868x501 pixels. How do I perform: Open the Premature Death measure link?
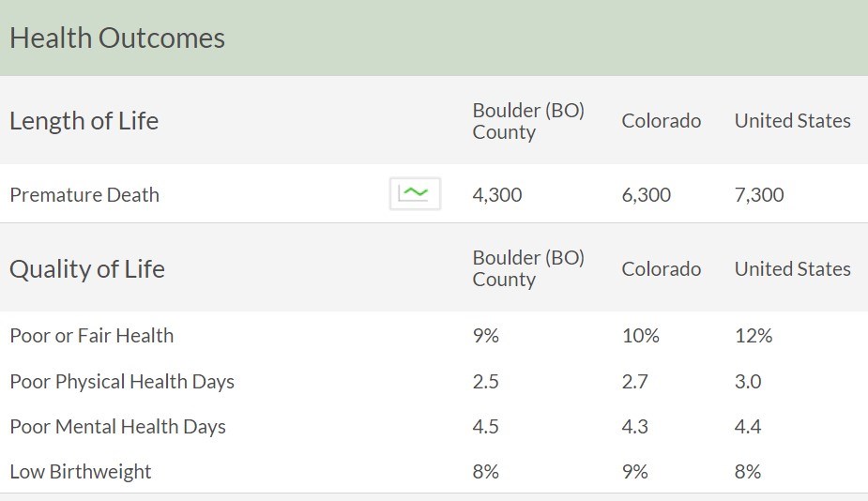point(84,195)
